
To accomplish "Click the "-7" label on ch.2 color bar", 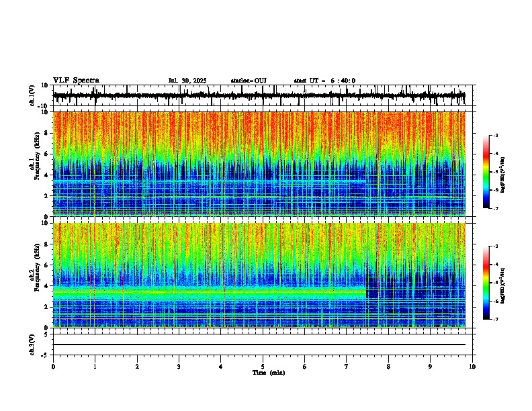I will (x=496, y=320).
